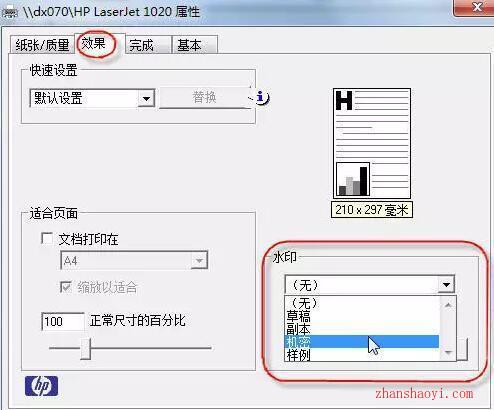The width and height of the screenshot is (494, 410).
Task: Toggle the 缩放以适合 checkbox
Action: [x=66, y=287]
